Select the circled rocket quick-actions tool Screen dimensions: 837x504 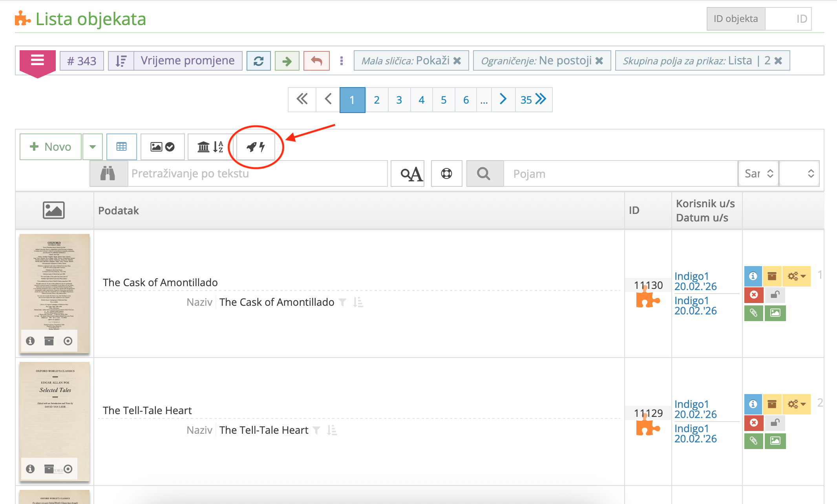[254, 147]
